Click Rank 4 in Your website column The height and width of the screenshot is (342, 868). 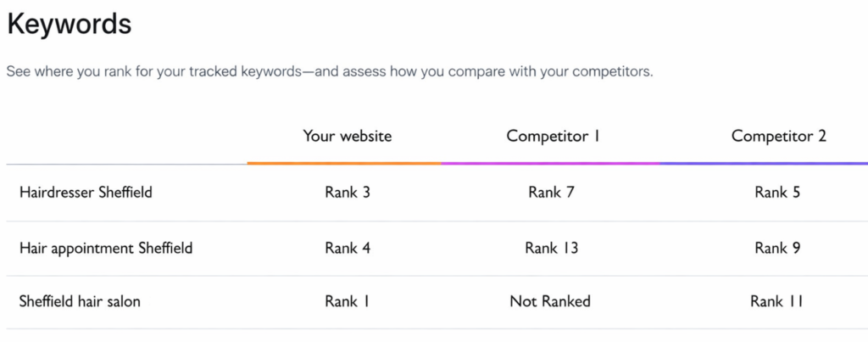coord(348,249)
